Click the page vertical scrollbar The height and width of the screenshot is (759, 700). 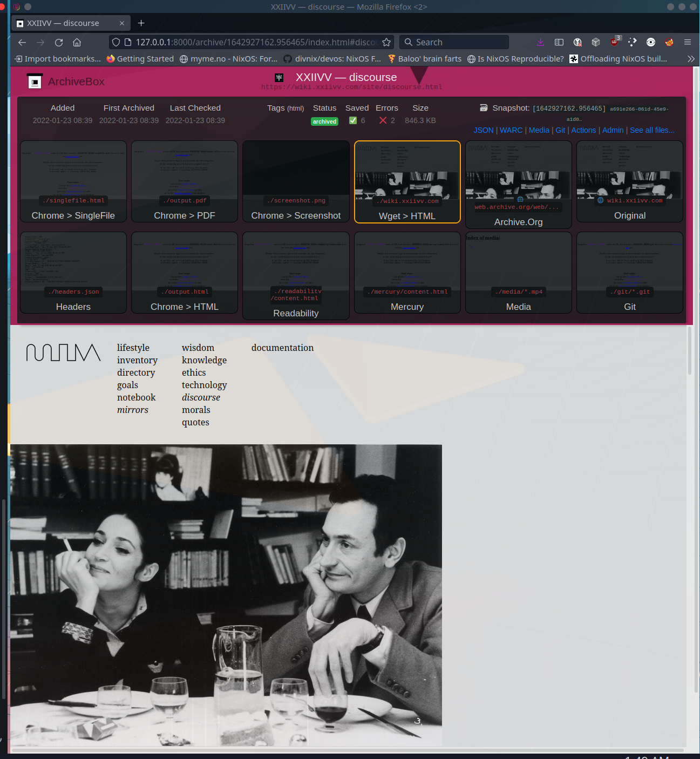(689, 351)
